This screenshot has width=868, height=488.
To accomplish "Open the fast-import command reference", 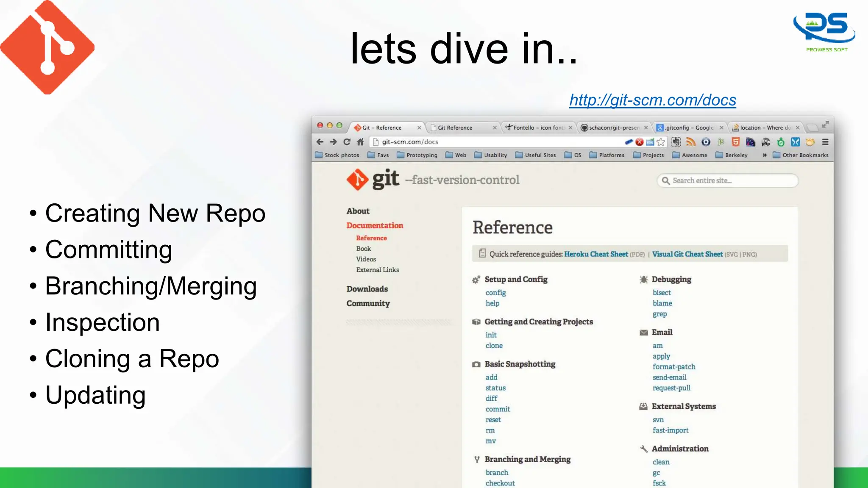I will (x=670, y=430).
